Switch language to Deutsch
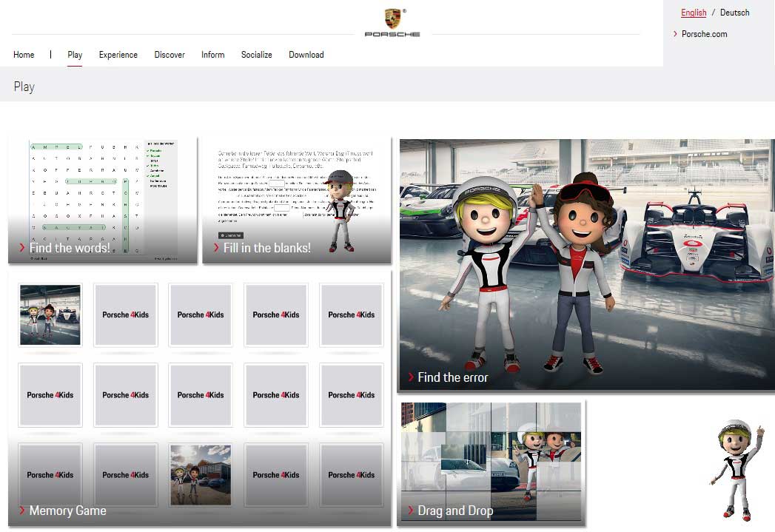The height and width of the screenshot is (532, 775). (734, 13)
